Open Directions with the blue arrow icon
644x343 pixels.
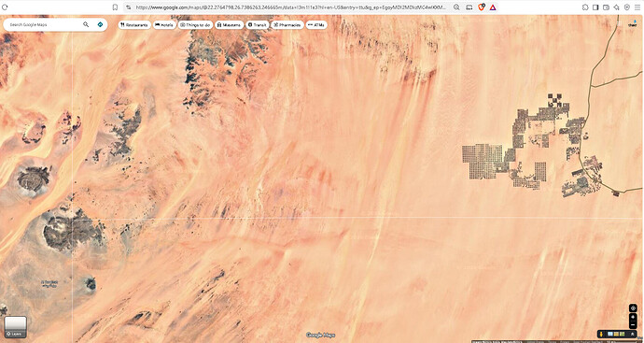[x=100, y=24]
